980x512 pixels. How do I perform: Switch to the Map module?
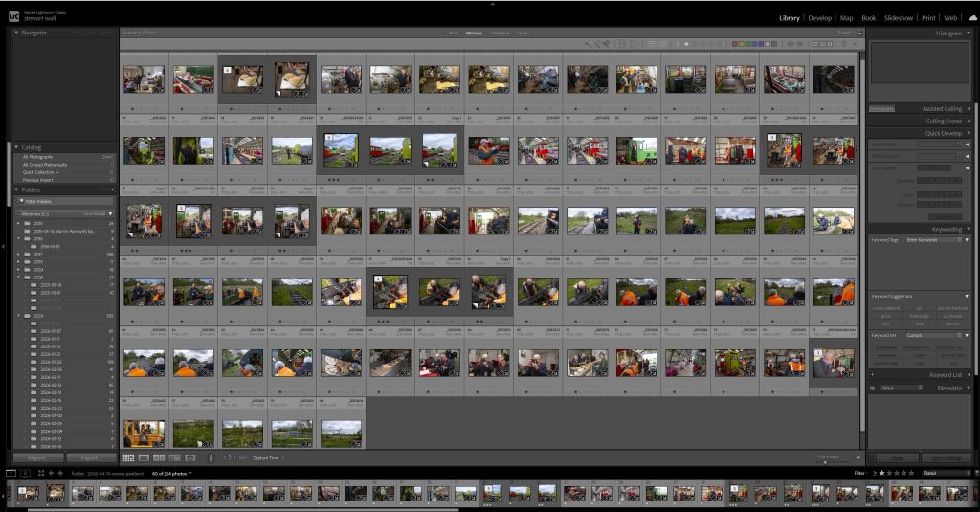click(x=846, y=17)
